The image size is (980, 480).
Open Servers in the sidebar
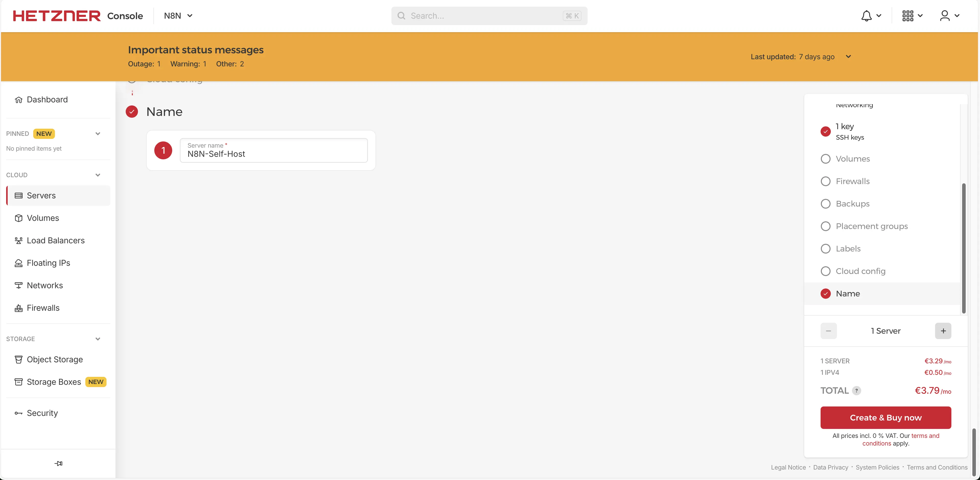pyautogui.click(x=41, y=196)
